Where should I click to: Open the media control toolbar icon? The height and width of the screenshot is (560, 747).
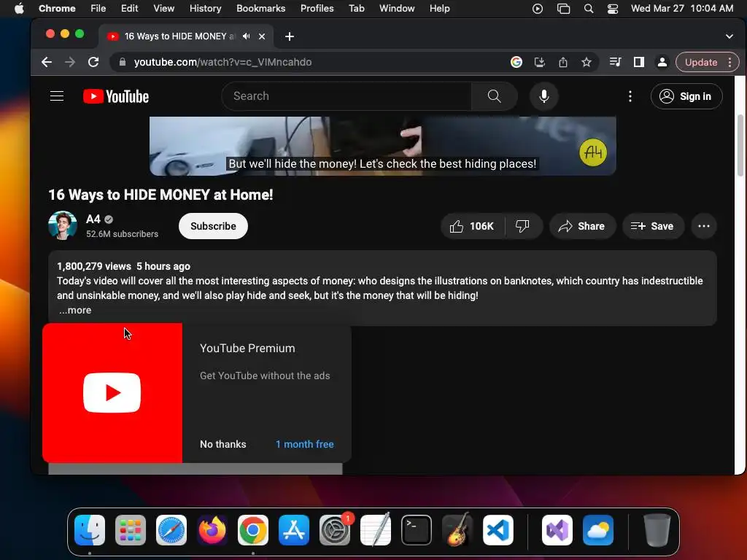point(615,62)
